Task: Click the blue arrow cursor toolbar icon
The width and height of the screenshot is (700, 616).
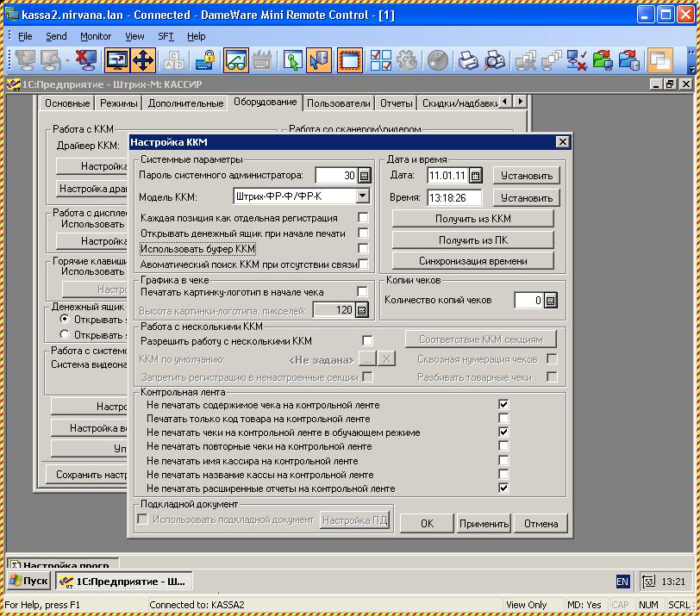Action: point(319,60)
